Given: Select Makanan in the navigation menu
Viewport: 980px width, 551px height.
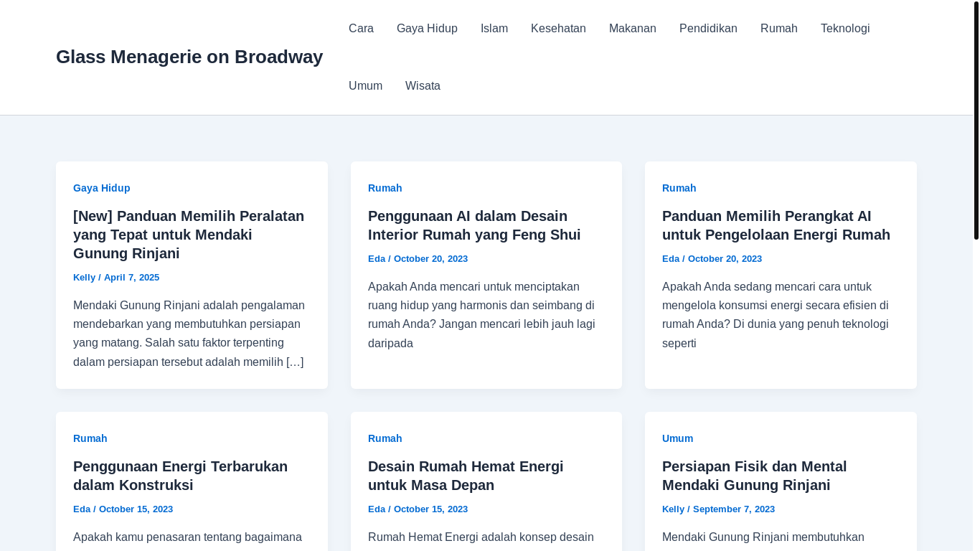Looking at the screenshot, I should click(633, 29).
